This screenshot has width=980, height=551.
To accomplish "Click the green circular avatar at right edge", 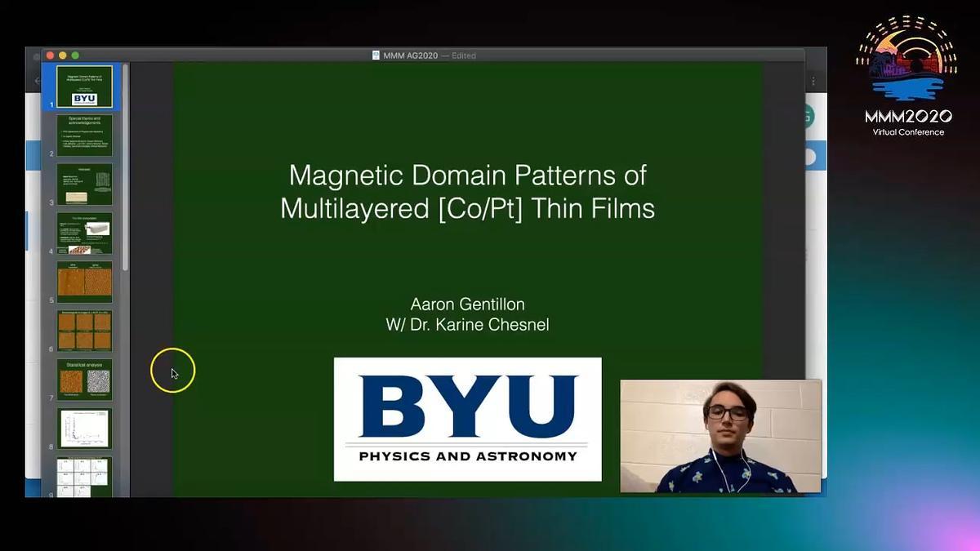I will point(808,116).
